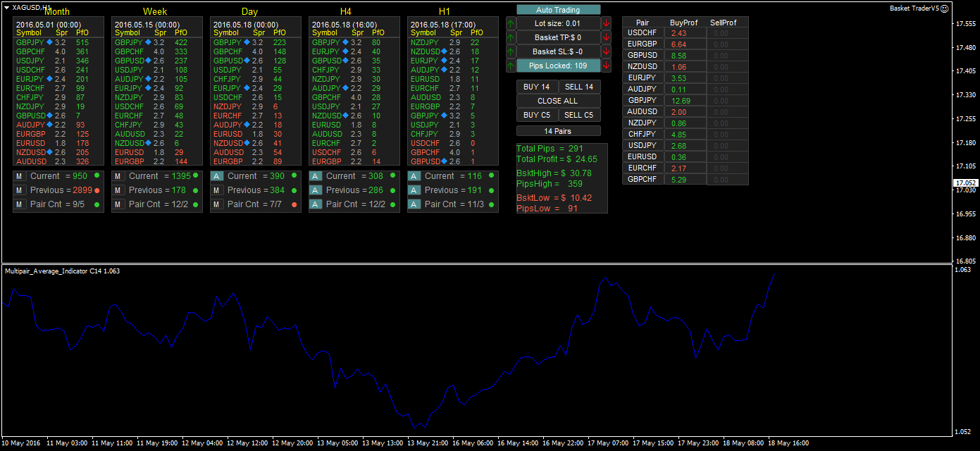Close all trades with CLOSE ALL

559,101
